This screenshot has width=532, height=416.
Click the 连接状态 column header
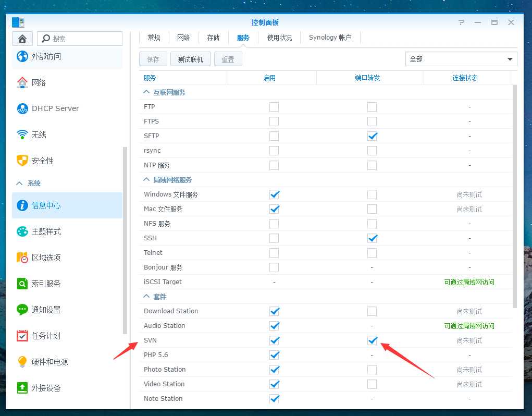[467, 78]
